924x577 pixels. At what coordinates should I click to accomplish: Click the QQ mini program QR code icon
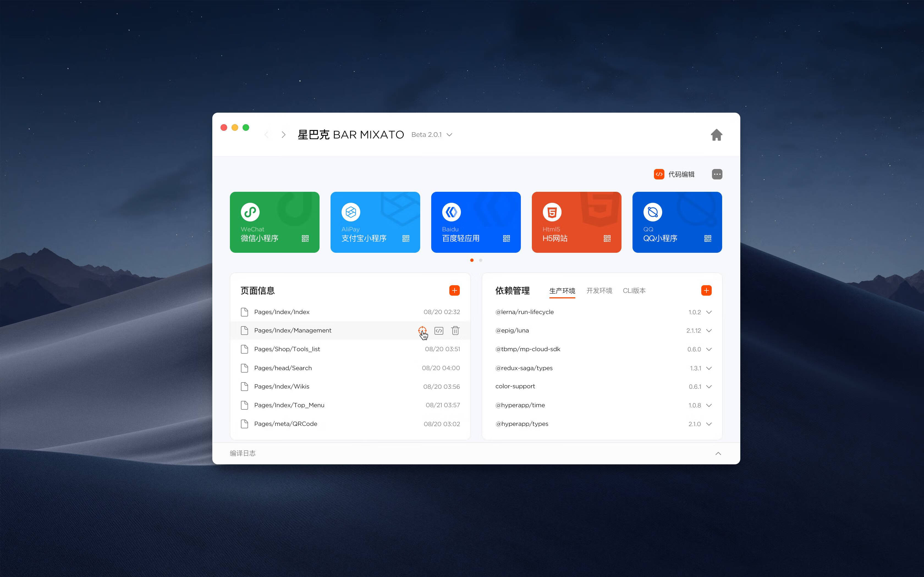click(x=708, y=238)
